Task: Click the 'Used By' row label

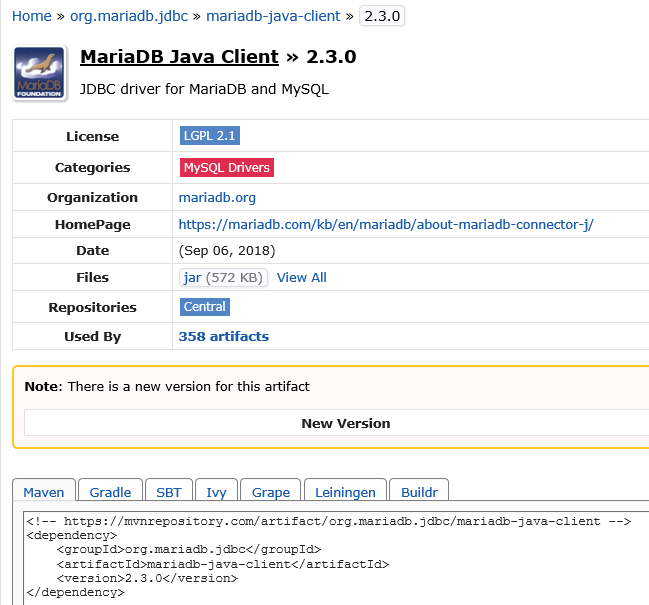Action: tap(92, 336)
